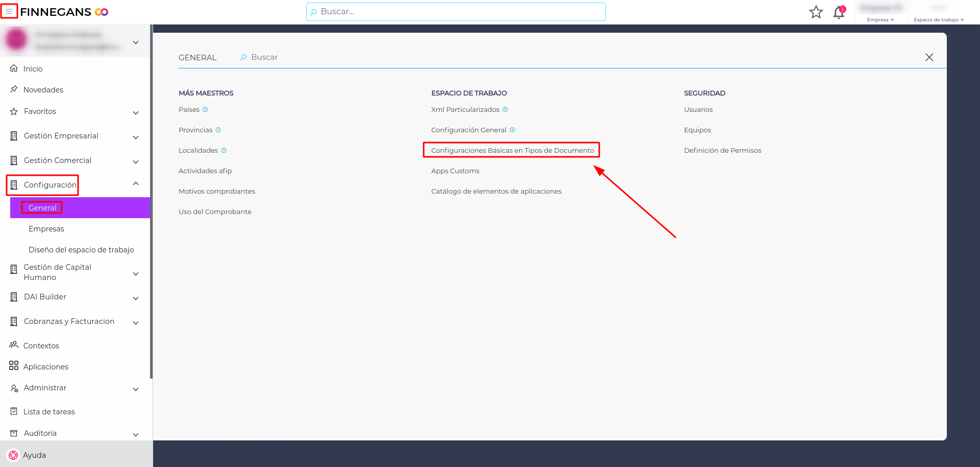This screenshot has width=980, height=467.
Task: Open Xml Particularizados
Action: [465, 109]
